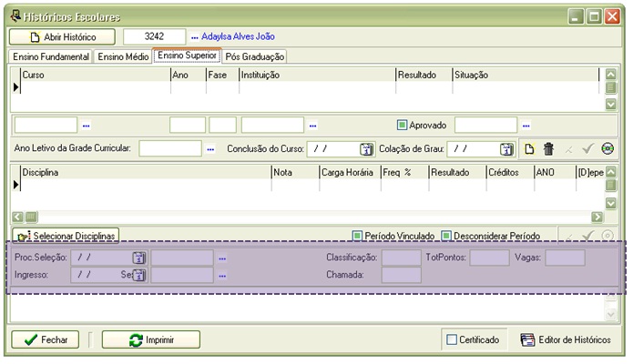633x364 pixels.
Task: Open calendar picker for Proc.Seleção date
Action: tap(139, 258)
